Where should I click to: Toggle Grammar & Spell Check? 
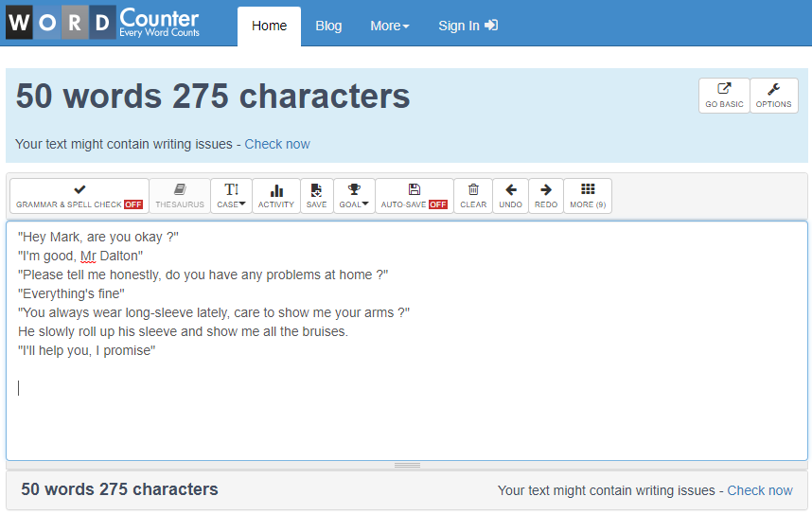point(79,196)
